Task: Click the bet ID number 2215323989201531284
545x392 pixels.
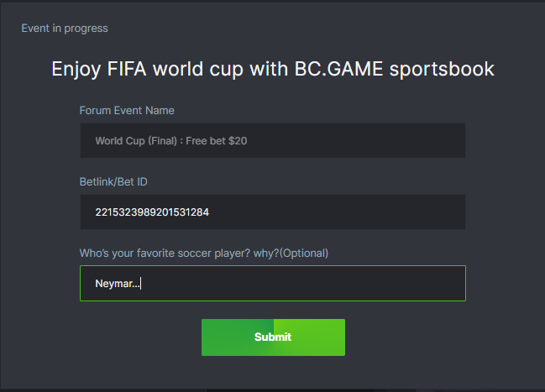Action: 152,212
